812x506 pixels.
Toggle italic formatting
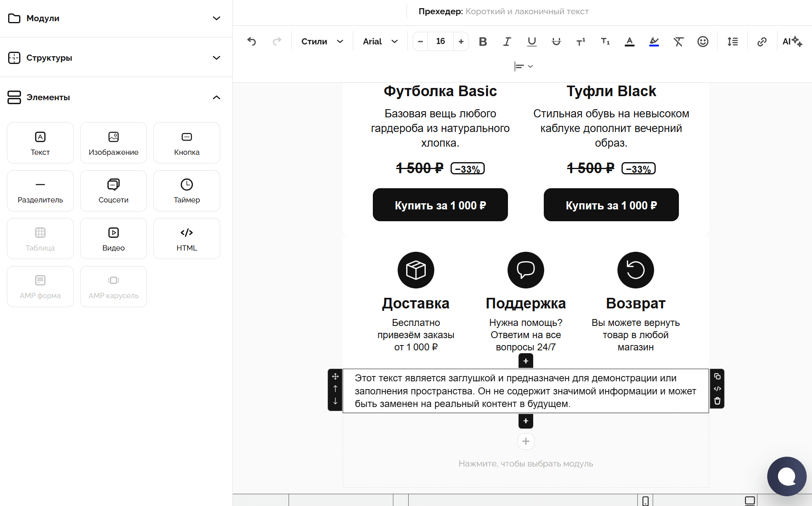(507, 42)
